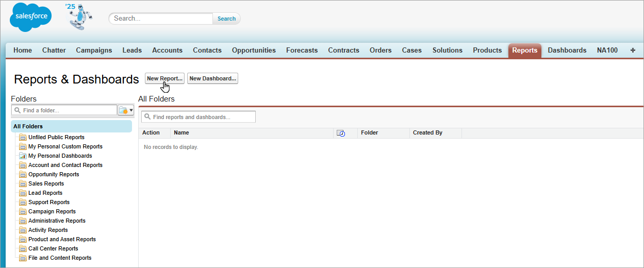644x268 pixels.
Task: Click the Salesforce cloud logo
Action: pyautogui.click(x=31, y=17)
